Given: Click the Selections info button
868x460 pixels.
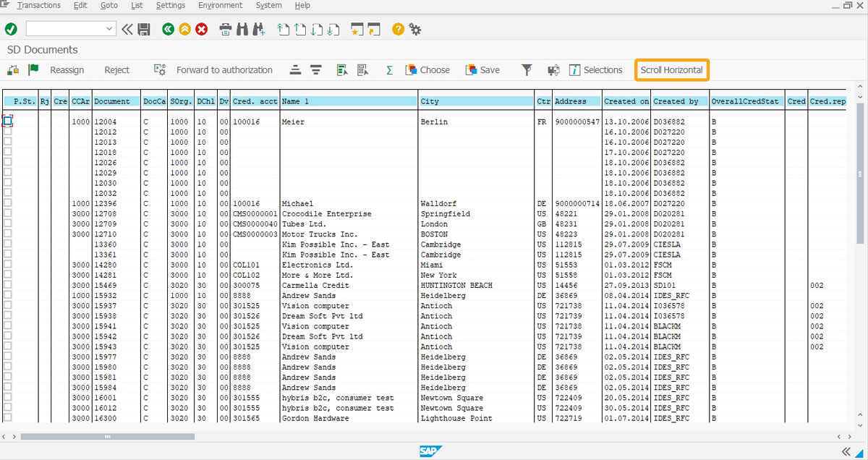Looking at the screenshot, I should coord(596,70).
